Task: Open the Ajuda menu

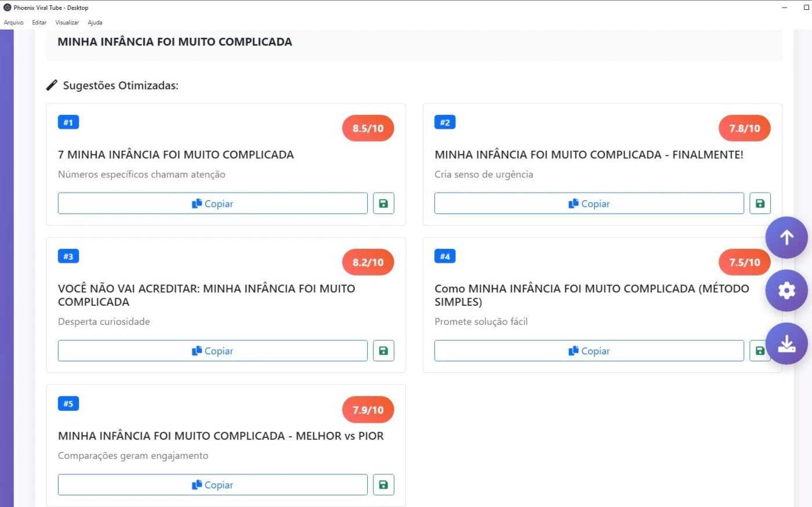Action: pos(95,23)
